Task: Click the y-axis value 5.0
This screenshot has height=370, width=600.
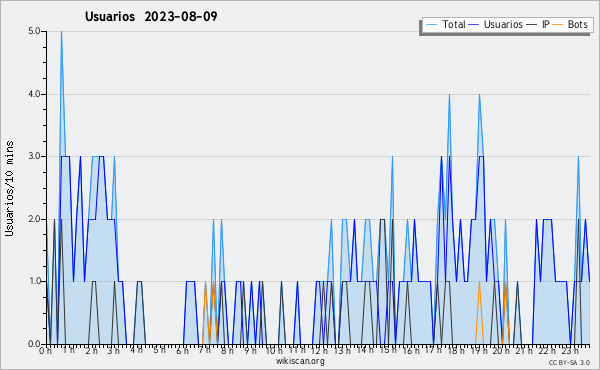Action: [x=34, y=31]
